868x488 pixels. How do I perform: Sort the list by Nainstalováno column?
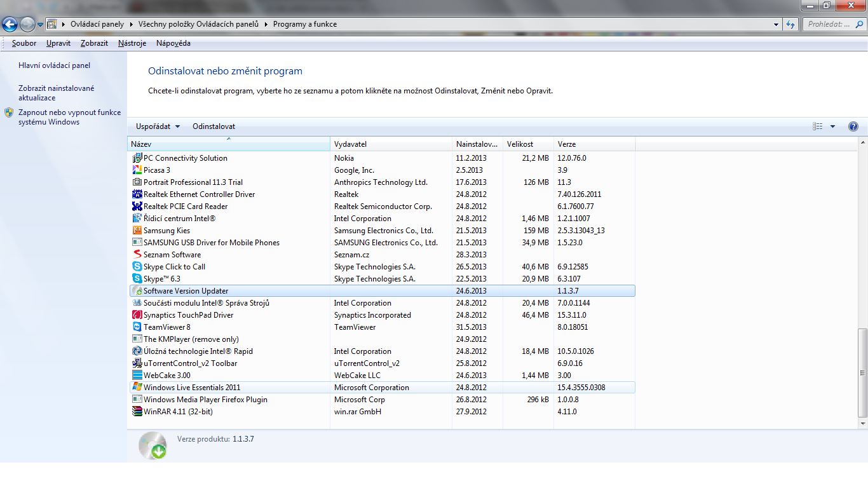point(477,144)
